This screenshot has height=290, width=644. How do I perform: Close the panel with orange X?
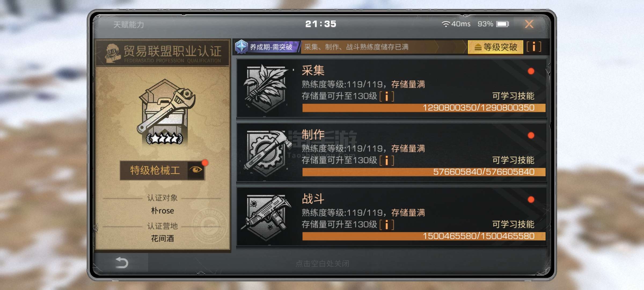(529, 24)
